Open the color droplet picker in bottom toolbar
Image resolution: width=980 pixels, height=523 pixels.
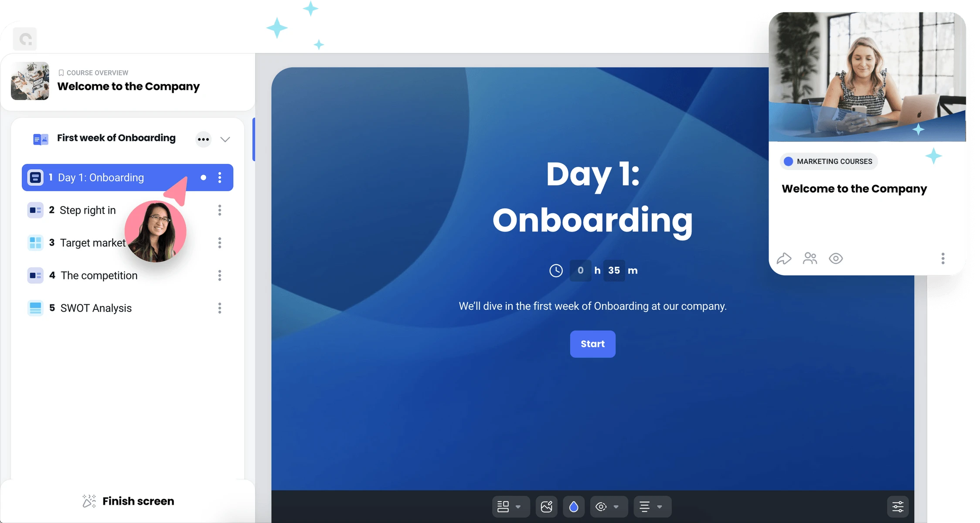tap(574, 506)
